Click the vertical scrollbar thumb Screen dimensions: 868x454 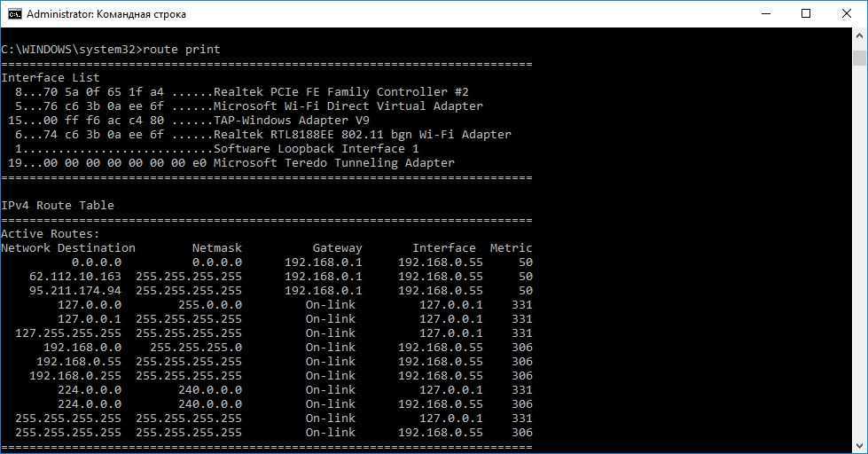coord(859,59)
